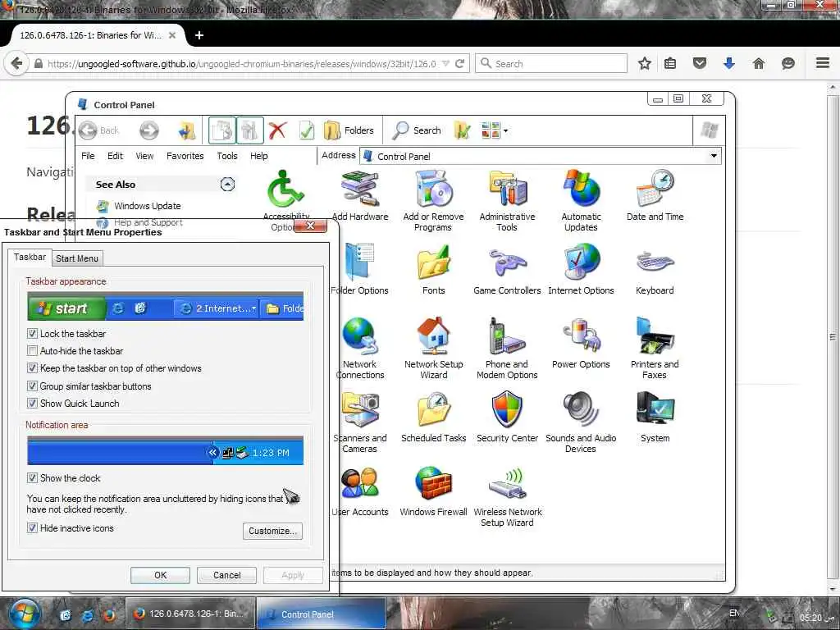Viewport: 840px width, 630px height.
Task: Open the Help menu in Control Panel
Action: click(258, 156)
